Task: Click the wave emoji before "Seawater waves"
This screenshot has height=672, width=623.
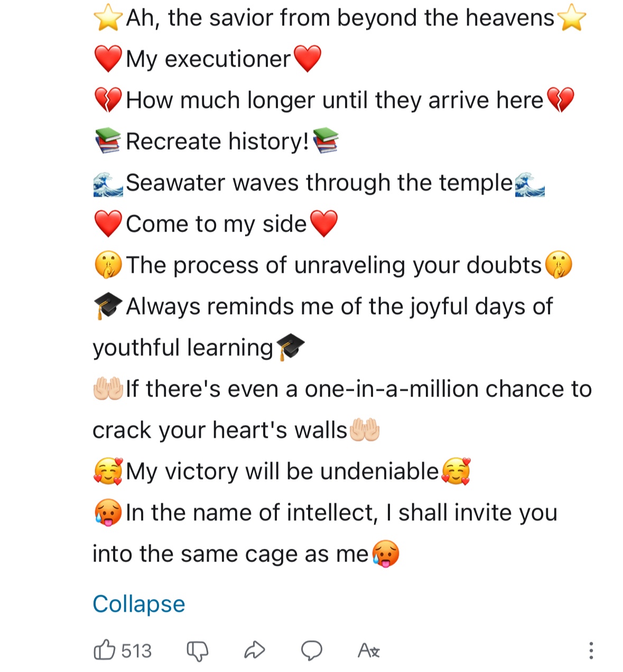Action: coord(108,183)
